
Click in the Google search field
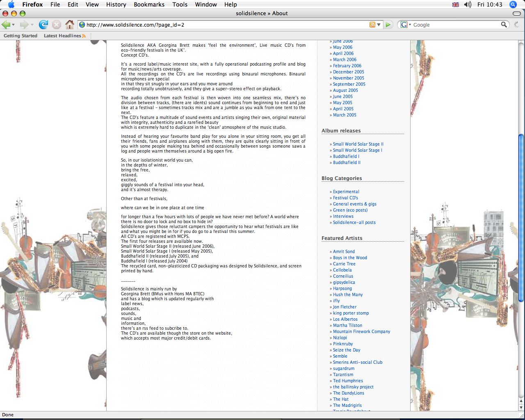pos(455,25)
